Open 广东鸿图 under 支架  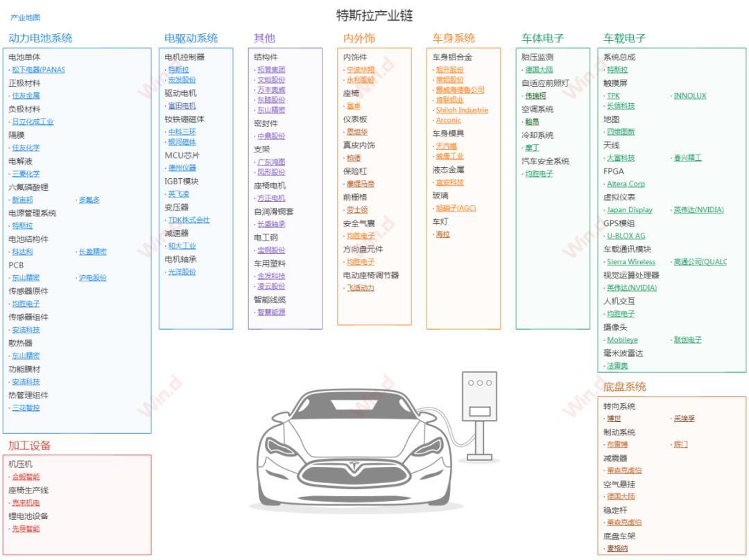pos(271,162)
